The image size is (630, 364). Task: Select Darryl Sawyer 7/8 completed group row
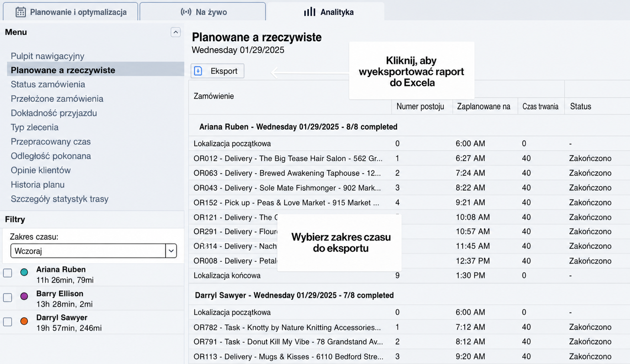coord(409,295)
